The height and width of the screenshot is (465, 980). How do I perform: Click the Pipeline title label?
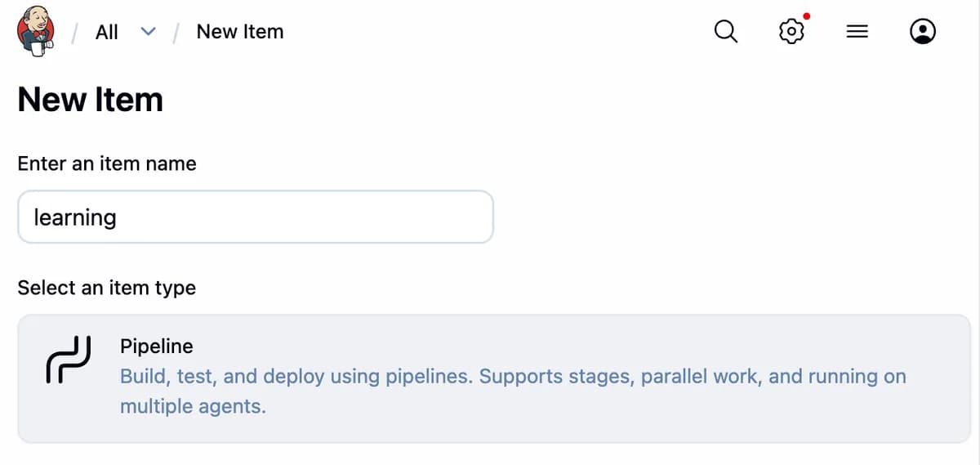(x=157, y=346)
